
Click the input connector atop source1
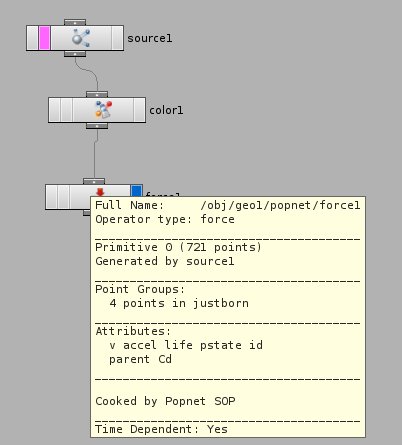(x=75, y=22)
